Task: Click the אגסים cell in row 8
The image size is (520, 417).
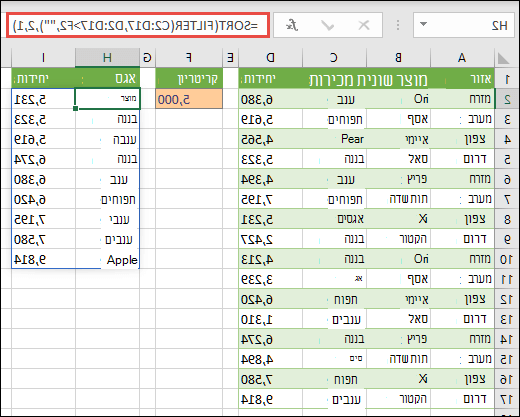Action: [334, 219]
